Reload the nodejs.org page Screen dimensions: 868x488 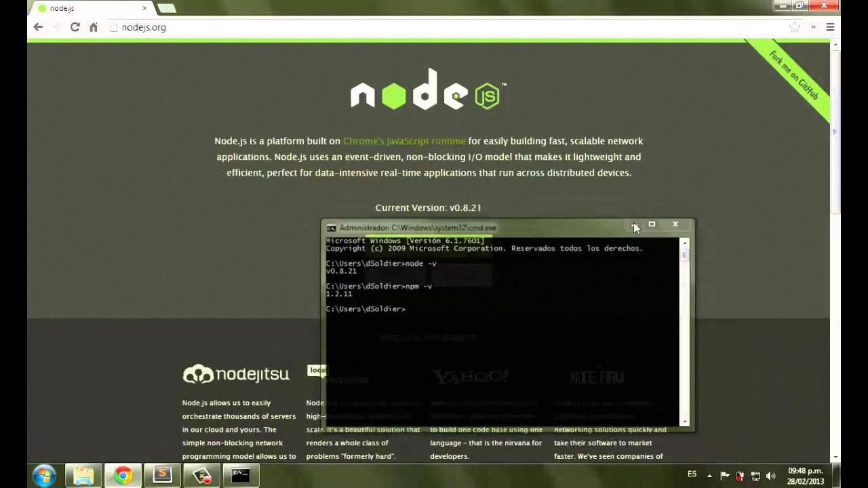[x=75, y=27]
